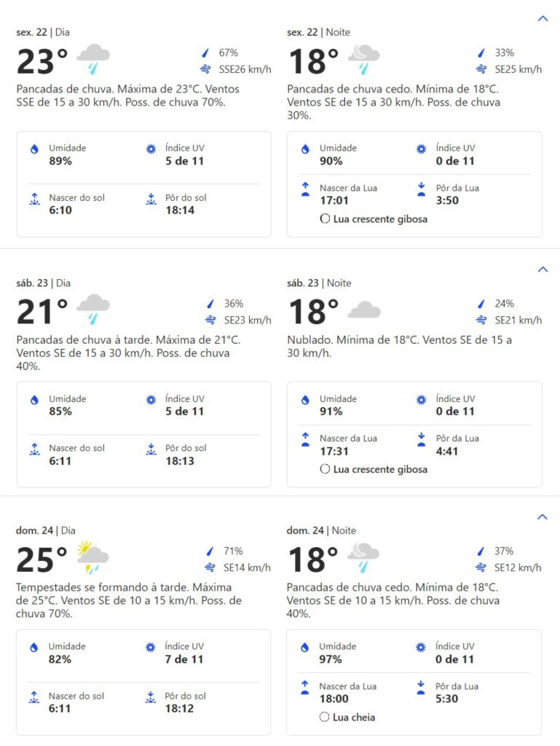Click the moonrise icon for dom. 24 Noite
Screen dimensions: 560x746
[305, 688]
